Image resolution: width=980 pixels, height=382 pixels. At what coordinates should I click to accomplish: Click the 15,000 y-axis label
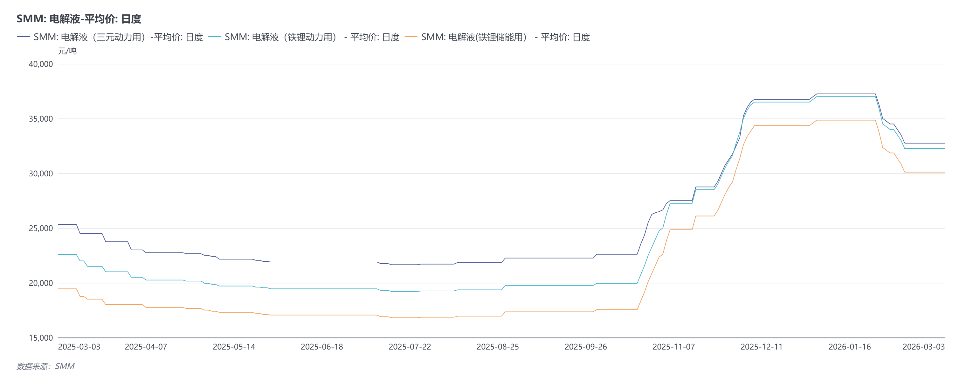click(x=41, y=338)
